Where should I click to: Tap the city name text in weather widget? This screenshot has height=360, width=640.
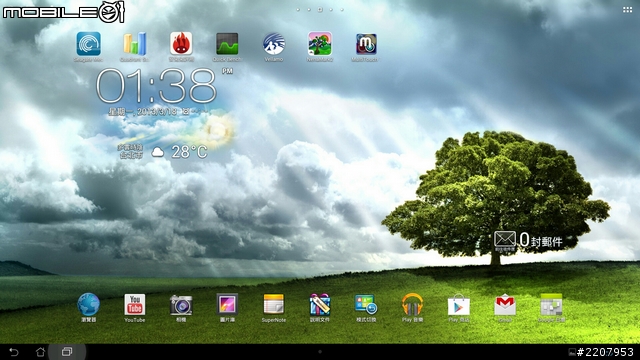[131, 156]
